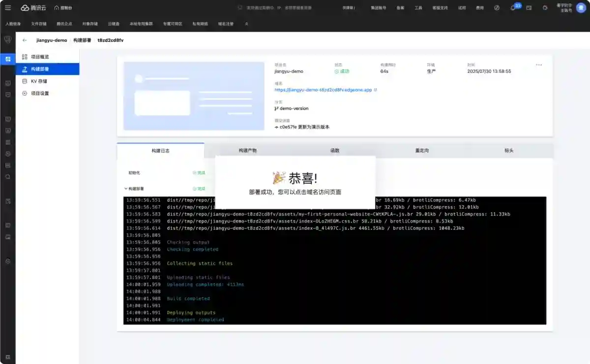Open the deployment more-actions ellipsis menu
This screenshot has width=590, height=364.
coord(539,64)
